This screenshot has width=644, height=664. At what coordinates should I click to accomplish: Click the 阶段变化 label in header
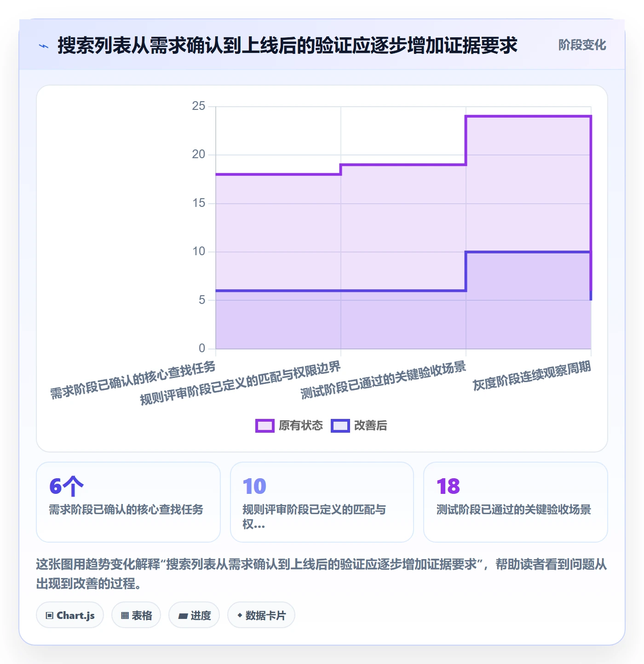[x=582, y=45]
